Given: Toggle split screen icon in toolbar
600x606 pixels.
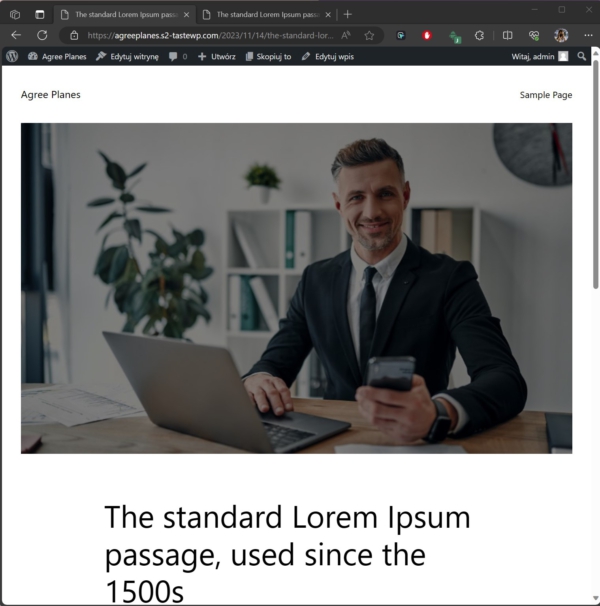Looking at the screenshot, I should click(508, 36).
